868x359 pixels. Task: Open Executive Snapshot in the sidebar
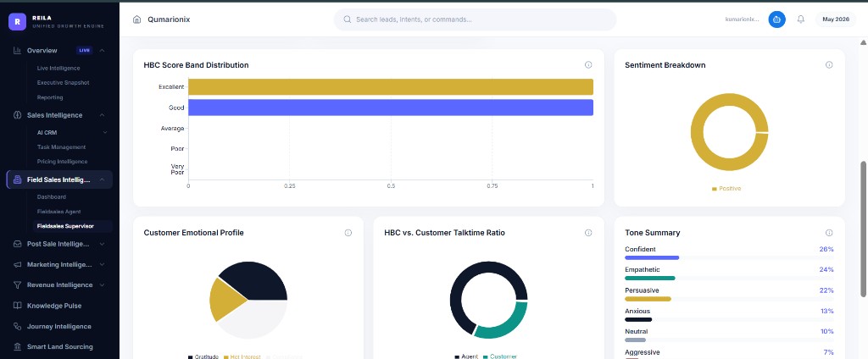[x=63, y=82]
